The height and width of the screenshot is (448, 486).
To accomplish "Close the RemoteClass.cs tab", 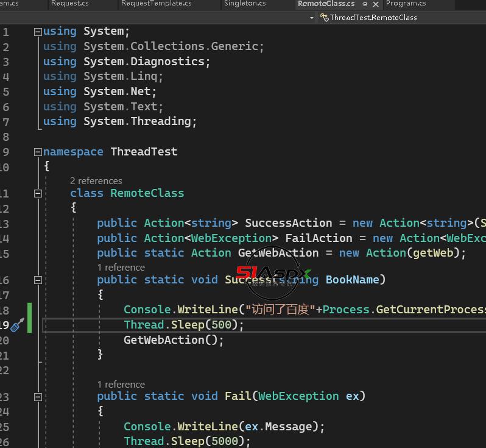I will 376,4.
